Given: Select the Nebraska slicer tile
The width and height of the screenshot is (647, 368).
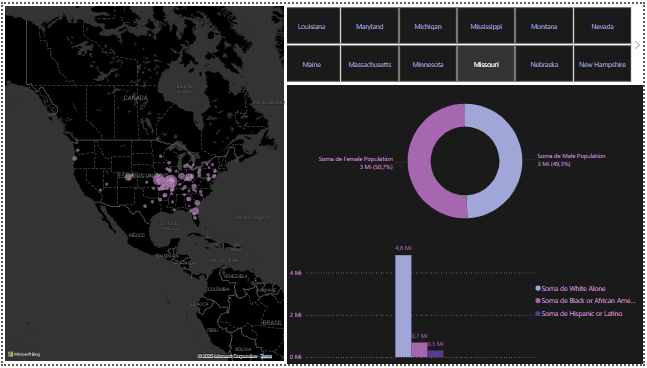Looking at the screenshot, I should (544, 64).
